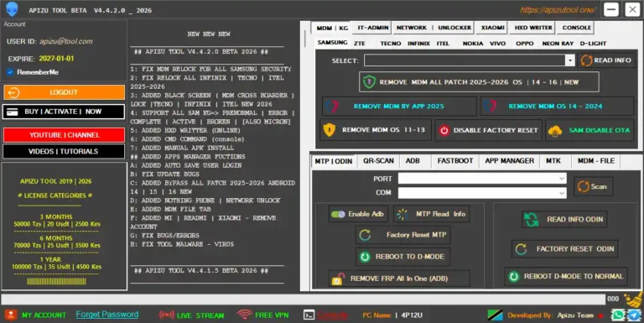Click the orange My Account person icon
The width and height of the screenshot is (644, 323).
click(x=11, y=315)
